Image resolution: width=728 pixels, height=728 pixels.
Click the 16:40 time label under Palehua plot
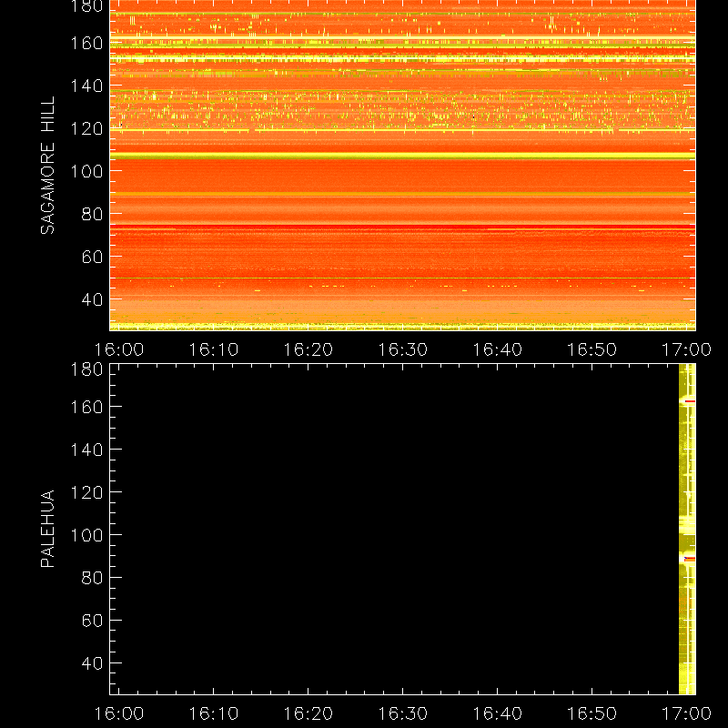tap(497, 713)
